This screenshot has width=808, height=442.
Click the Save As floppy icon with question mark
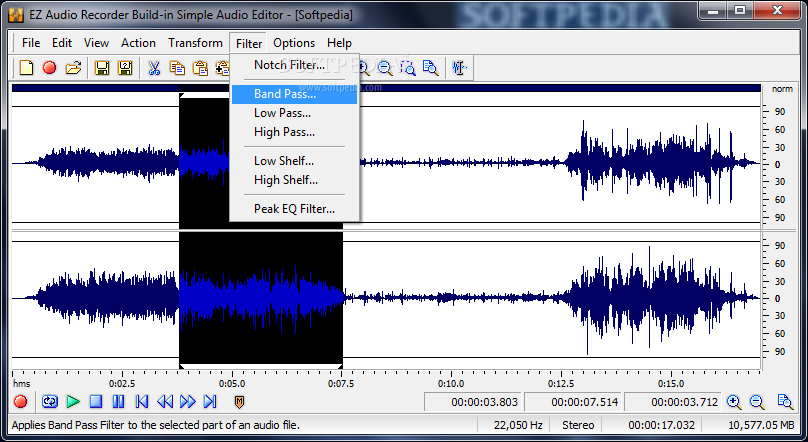(125, 67)
